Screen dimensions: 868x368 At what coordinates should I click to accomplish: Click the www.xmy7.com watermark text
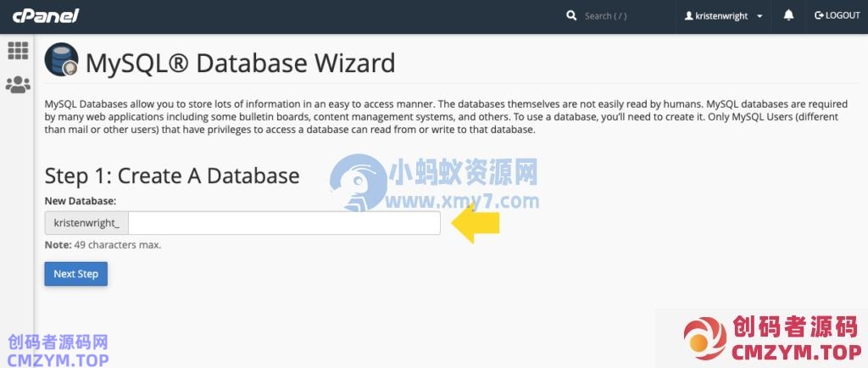click(463, 202)
